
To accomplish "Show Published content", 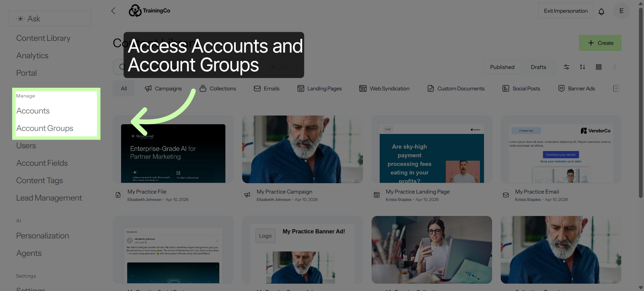I will coord(502,67).
